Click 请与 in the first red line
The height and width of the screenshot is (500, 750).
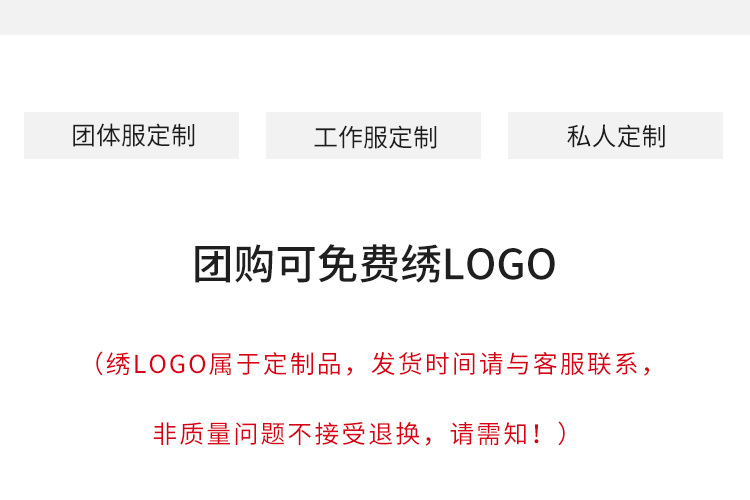[504, 364]
